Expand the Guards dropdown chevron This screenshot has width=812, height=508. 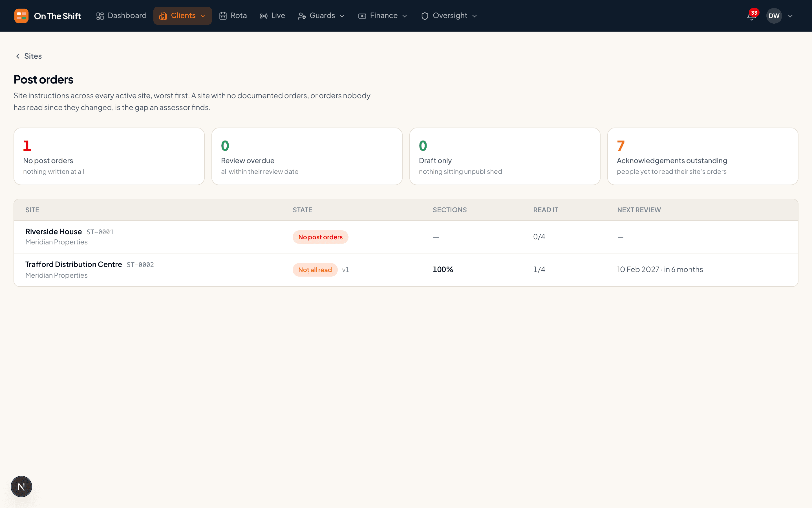point(342,16)
